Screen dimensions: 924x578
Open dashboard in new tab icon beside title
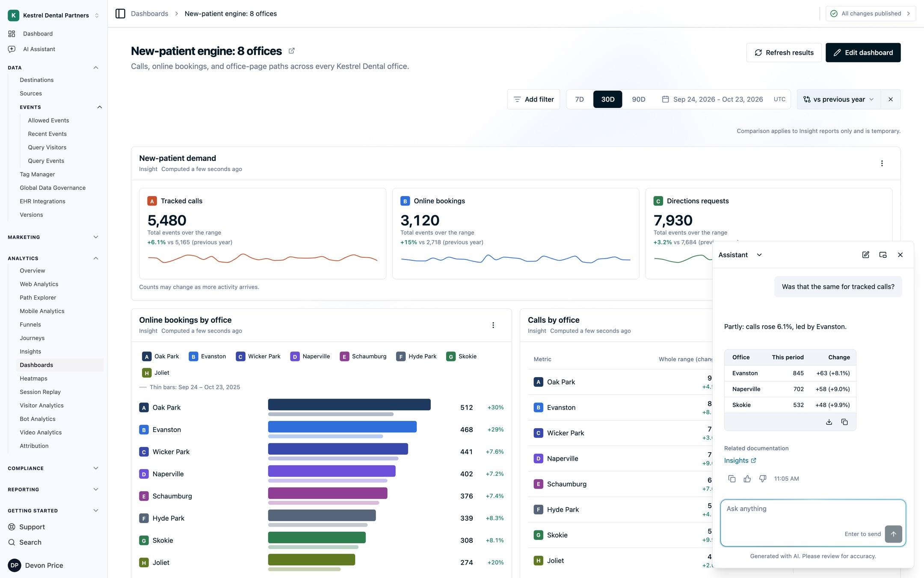pyautogui.click(x=292, y=51)
